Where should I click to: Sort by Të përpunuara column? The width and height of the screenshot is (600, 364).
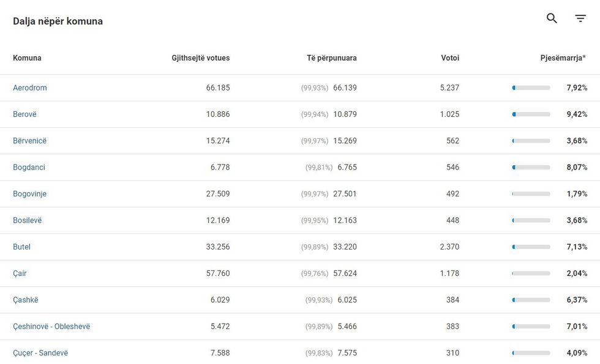tap(331, 58)
